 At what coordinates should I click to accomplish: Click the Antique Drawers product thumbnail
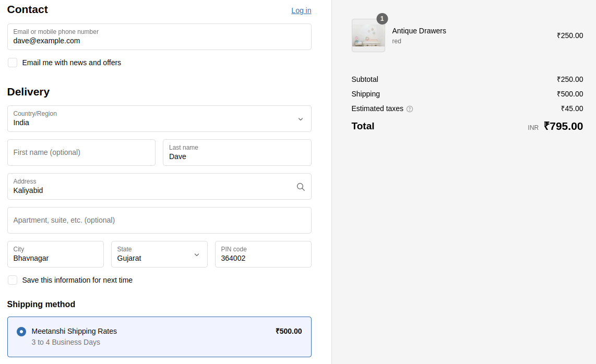pyautogui.click(x=368, y=35)
